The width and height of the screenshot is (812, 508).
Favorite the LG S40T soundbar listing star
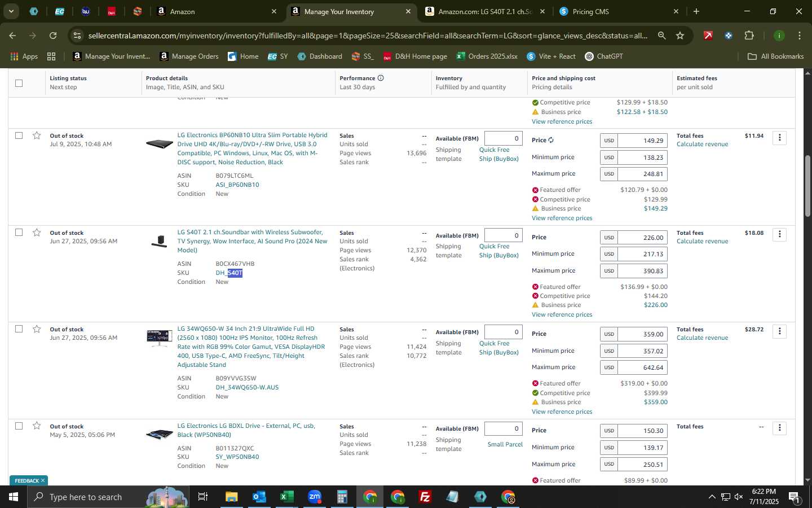pyautogui.click(x=37, y=233)
